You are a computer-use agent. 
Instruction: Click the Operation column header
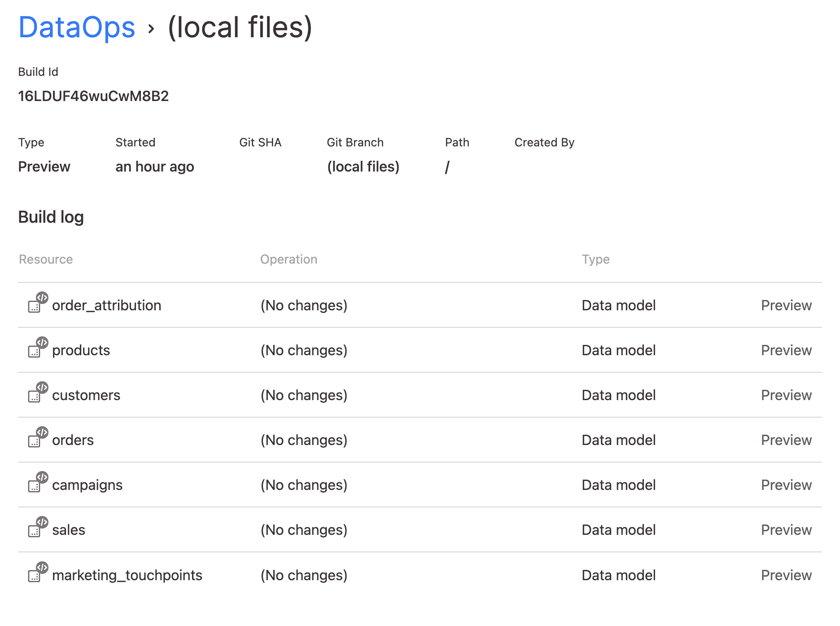click(289, 259)
